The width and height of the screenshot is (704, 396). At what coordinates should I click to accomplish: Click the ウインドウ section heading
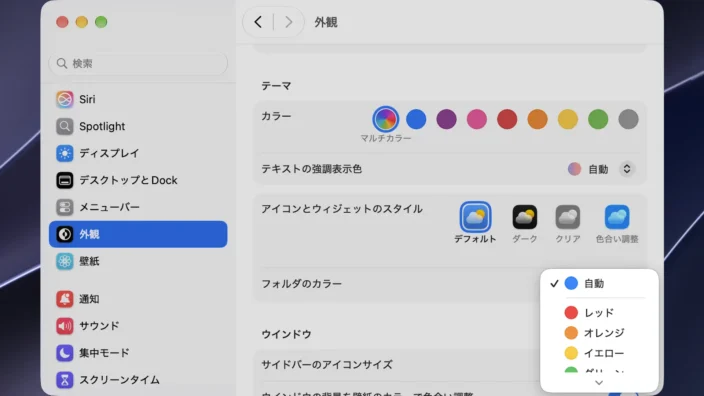(x=286, y=334)
